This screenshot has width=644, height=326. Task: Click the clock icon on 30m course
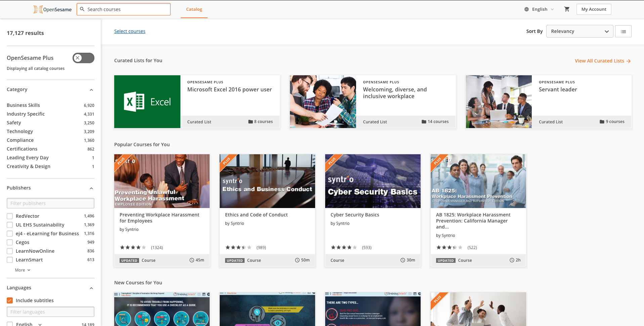coord(403,260)
